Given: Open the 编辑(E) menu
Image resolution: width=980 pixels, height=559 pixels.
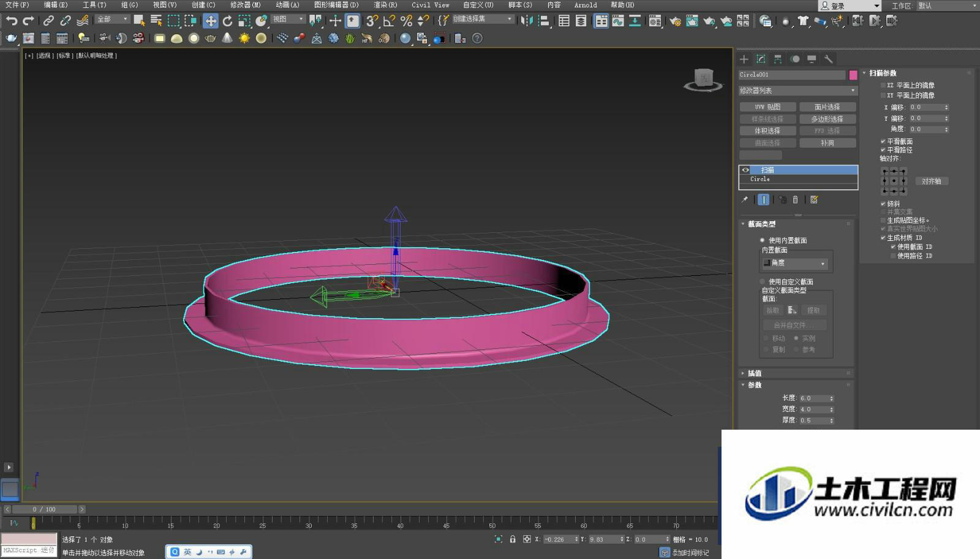Looking at the screenshot, I should click(56, 5).
